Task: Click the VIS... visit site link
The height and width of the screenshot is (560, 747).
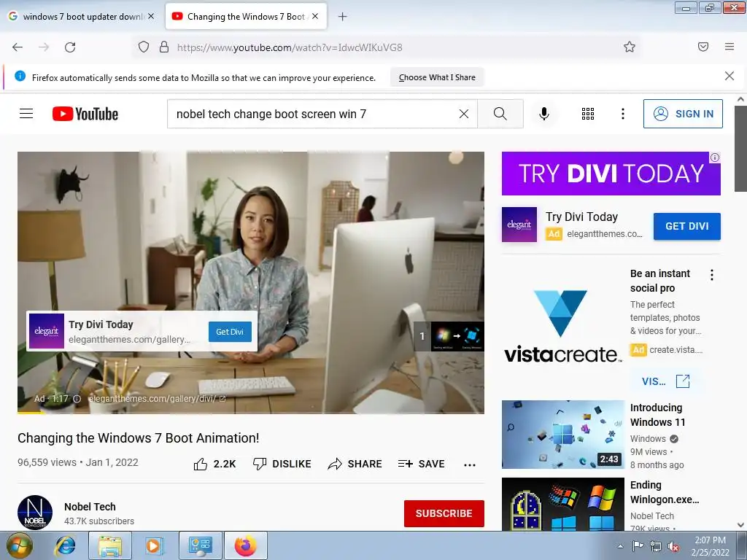Action: pos(665,381)
